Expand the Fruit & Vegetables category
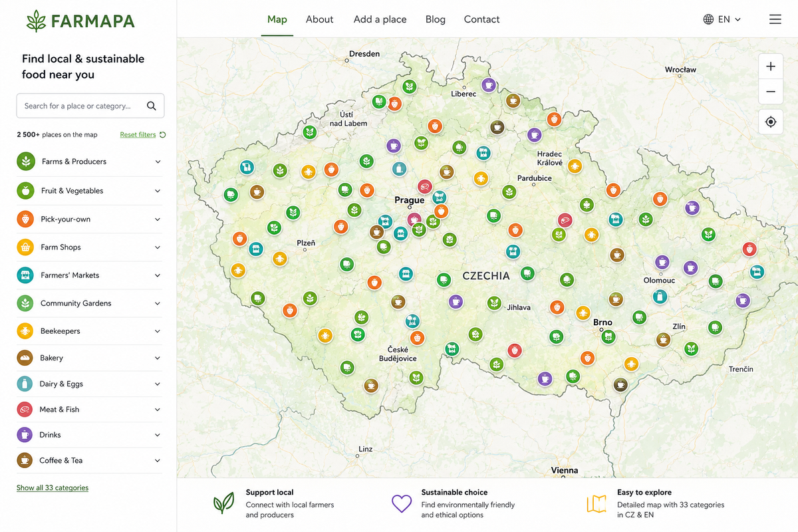The image size is (798, 532). point(158,191)
